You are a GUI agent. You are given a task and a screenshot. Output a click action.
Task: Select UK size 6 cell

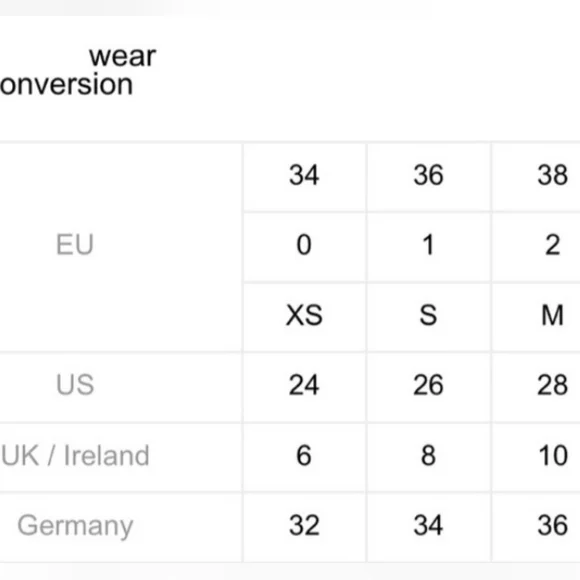pyautogui.click(x=304, y=455)
